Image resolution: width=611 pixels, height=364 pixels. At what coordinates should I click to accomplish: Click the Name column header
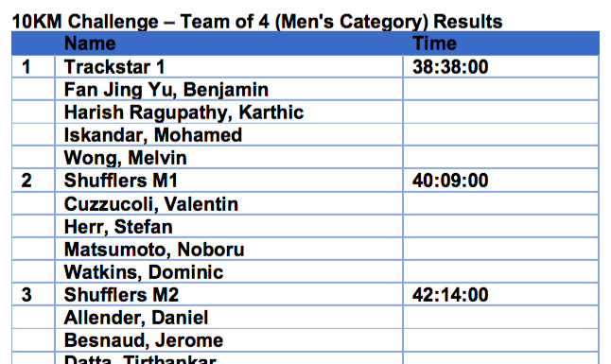[x=90, y=43]
